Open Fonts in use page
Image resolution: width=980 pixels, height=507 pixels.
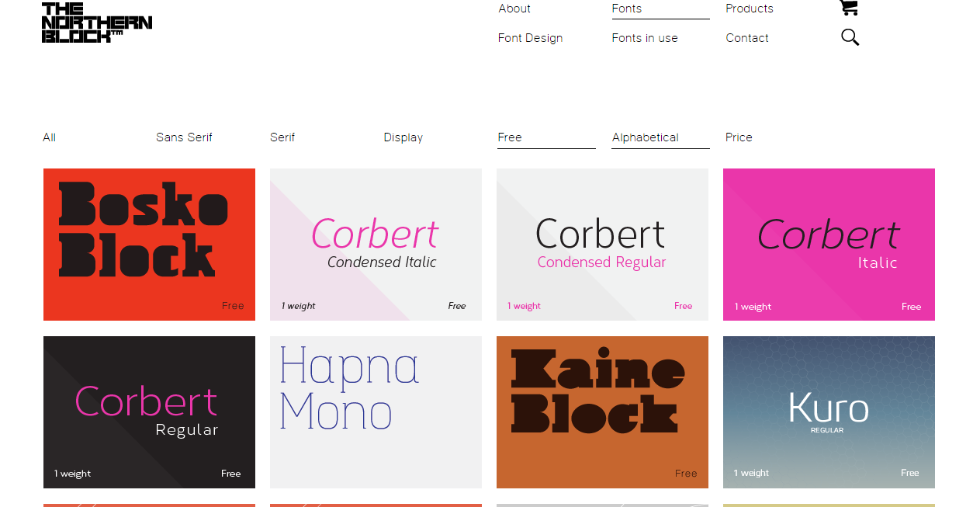(x=645, y=38)
